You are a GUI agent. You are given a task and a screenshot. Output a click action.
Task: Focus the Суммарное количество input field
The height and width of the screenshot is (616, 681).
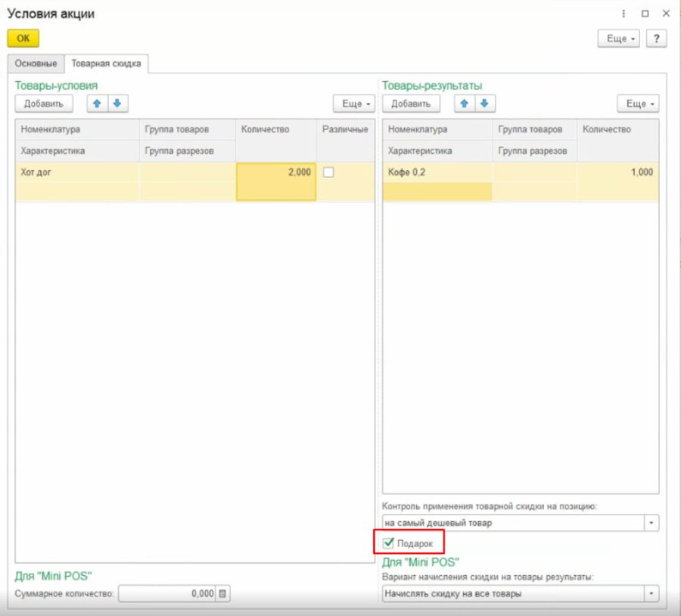(167, 593)
